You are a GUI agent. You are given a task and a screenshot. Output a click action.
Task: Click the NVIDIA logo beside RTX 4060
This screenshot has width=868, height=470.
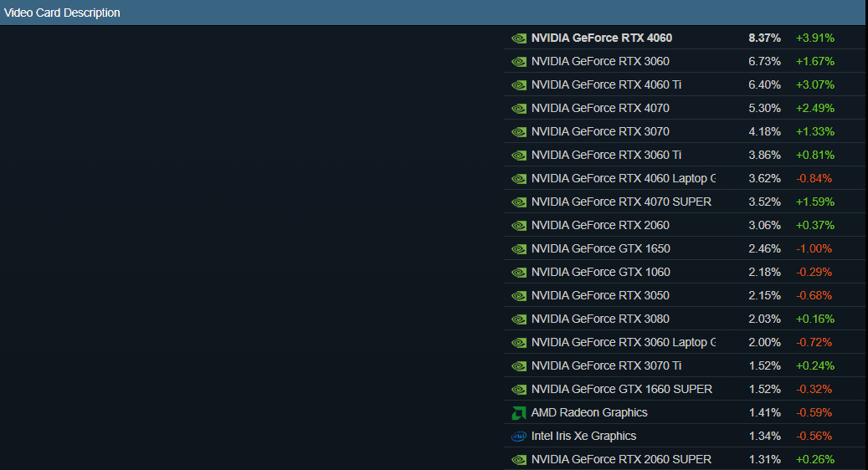tap(519, 38)
